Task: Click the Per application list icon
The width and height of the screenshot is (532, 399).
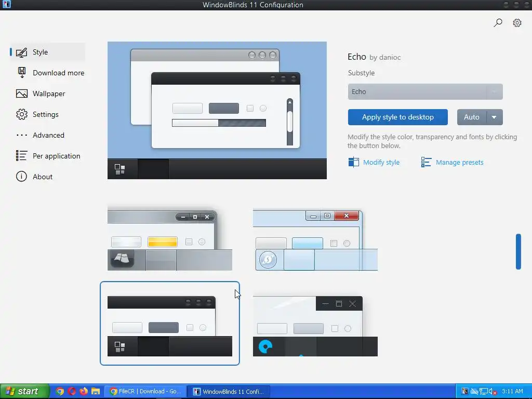Action: (21, 156)
